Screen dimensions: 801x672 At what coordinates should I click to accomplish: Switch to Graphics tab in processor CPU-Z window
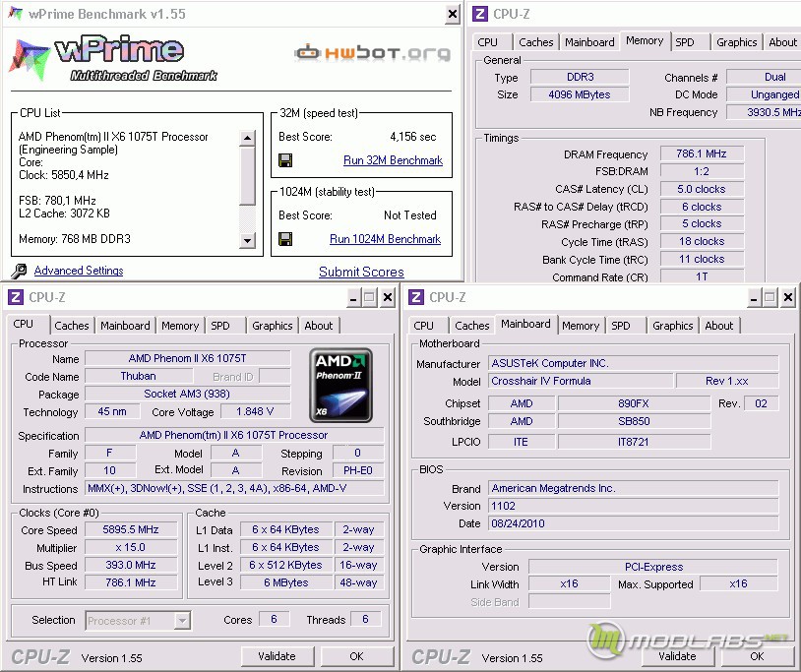click(x=273, y=326)
